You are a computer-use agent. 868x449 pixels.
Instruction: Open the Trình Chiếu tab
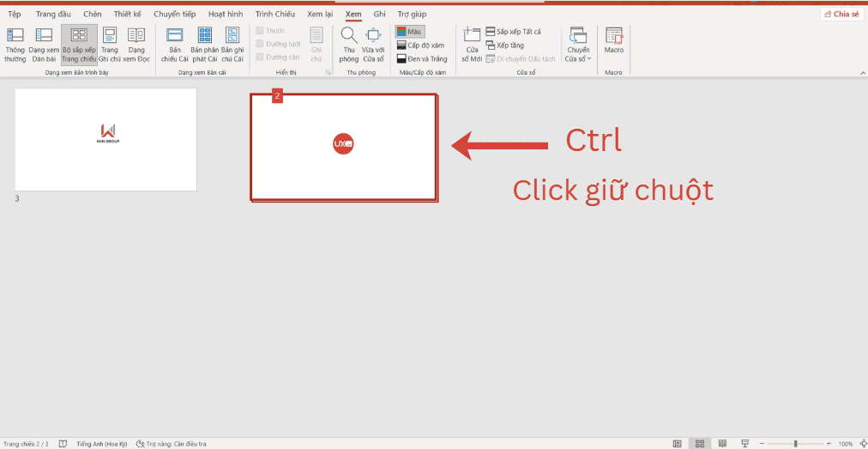coord(275,14)
